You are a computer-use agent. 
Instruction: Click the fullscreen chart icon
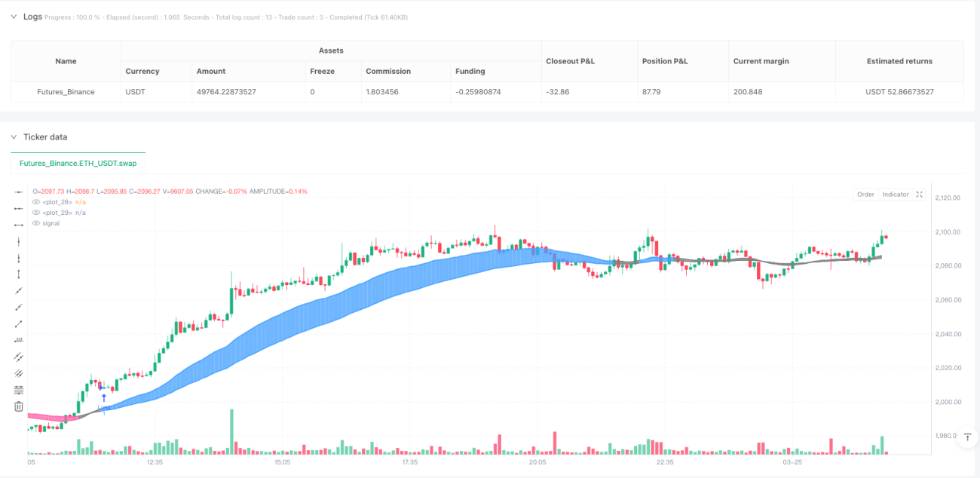point(919,195)
